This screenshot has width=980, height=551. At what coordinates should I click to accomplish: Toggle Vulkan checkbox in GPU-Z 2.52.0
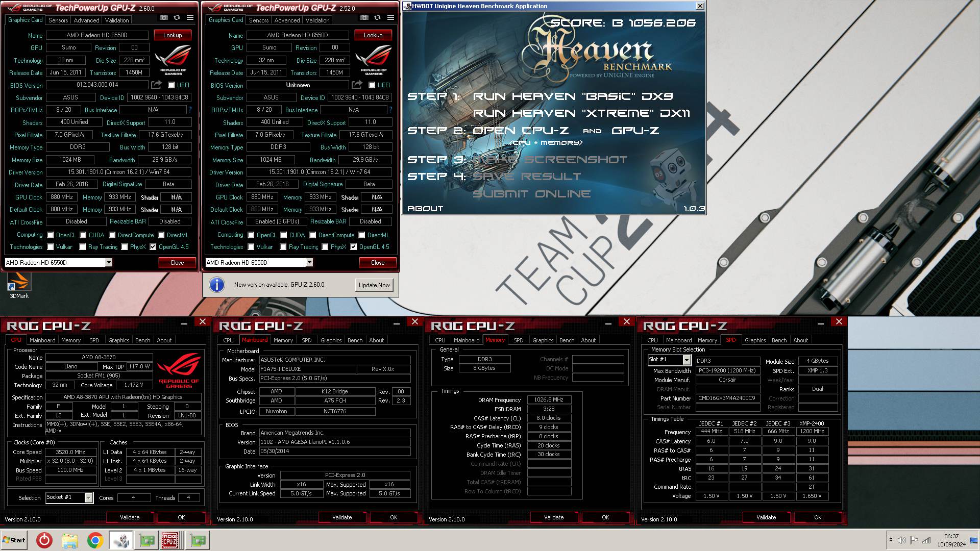tap(251, 247)
